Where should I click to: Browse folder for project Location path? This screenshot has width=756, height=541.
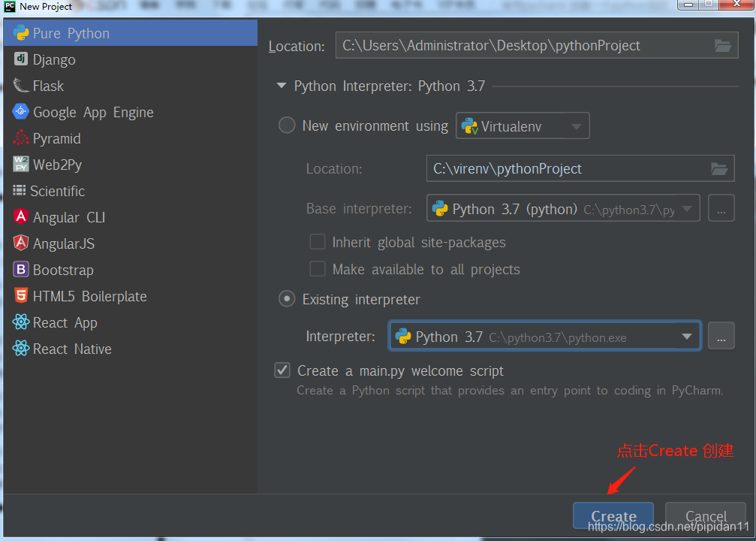[x=722, y=45]
